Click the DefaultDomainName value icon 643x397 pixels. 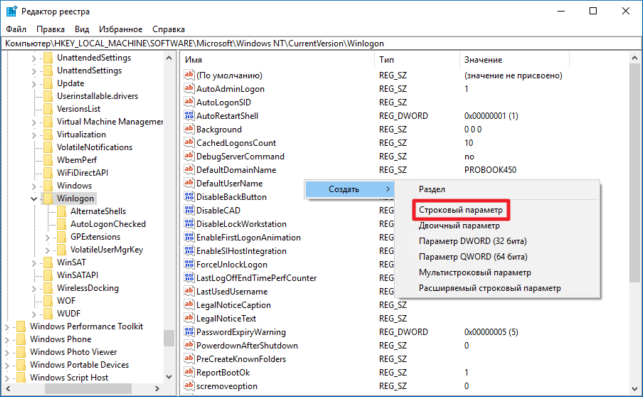tap(189, 170)
